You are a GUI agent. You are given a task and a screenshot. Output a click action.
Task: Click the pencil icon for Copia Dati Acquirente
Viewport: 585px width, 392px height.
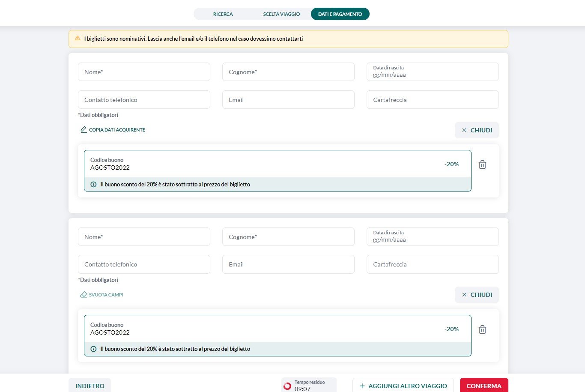[x=84, y=129]
